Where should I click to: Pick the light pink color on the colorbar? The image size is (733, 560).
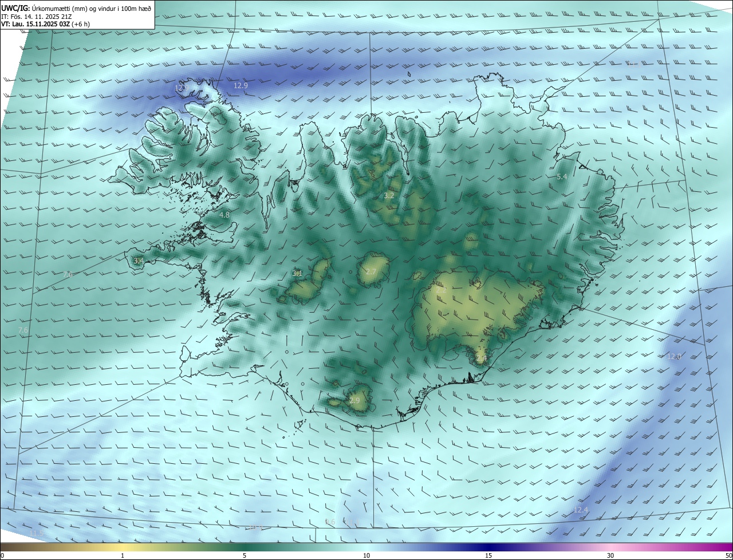click(x=610, y=547)
